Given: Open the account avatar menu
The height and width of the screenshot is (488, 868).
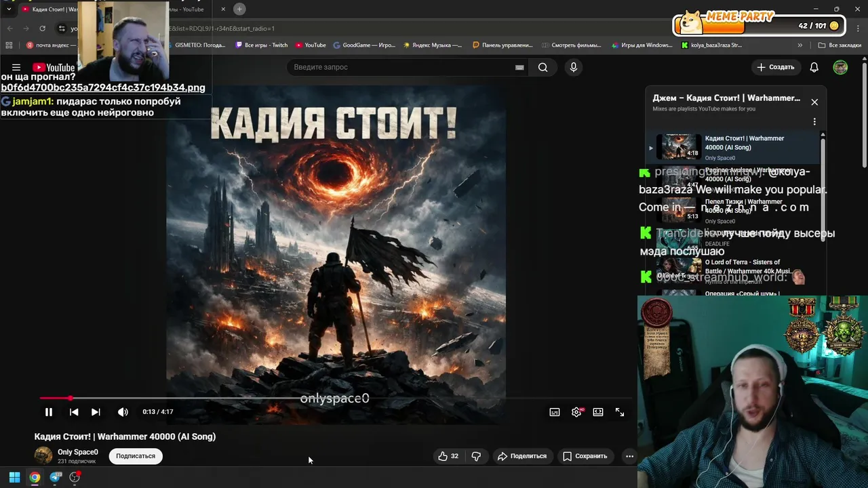Looking at the screenshot, I should (840, 67).
